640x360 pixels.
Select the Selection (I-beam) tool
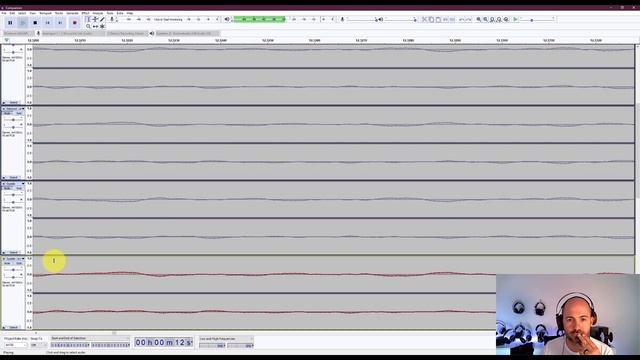point(88,19)
